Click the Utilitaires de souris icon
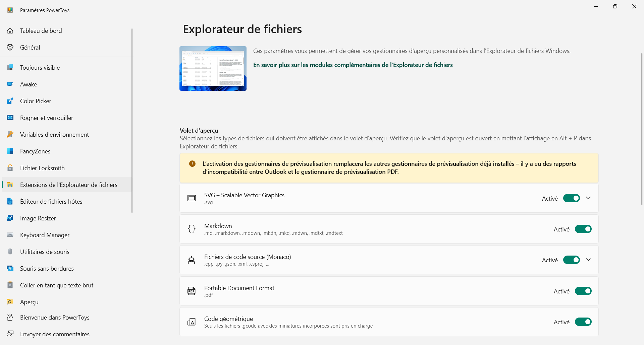The image size is (644, 345). point(10,252)
